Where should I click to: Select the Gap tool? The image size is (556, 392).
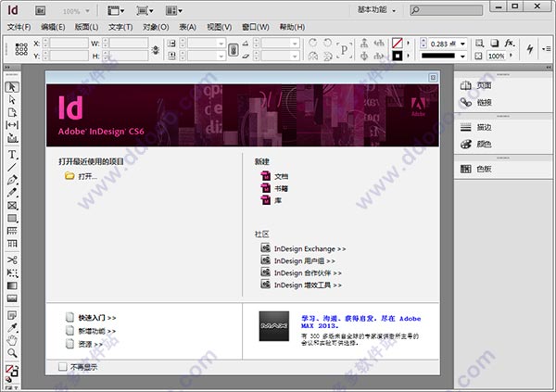(x=12, y=125)
